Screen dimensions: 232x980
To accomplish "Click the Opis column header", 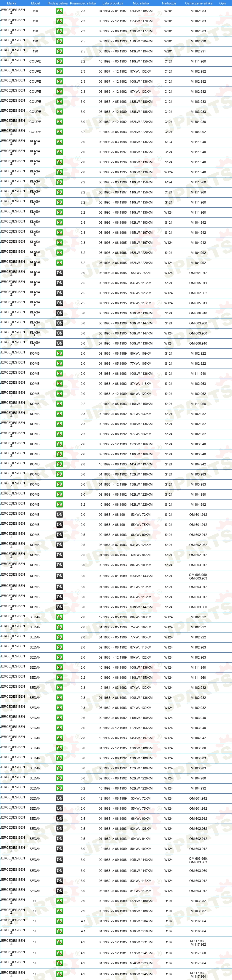I will 223,3.
